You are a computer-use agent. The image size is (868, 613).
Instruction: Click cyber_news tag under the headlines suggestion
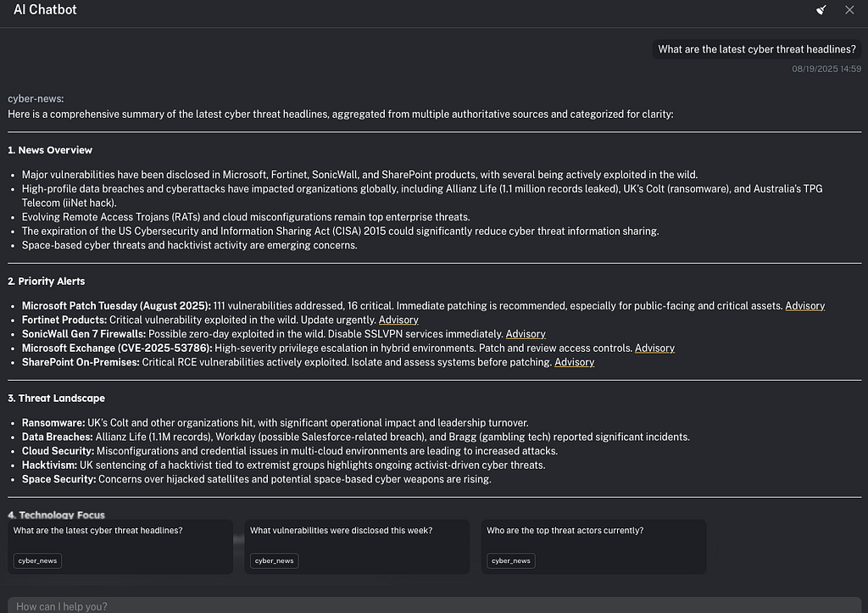pyautogui.click(x=37, y=561)
